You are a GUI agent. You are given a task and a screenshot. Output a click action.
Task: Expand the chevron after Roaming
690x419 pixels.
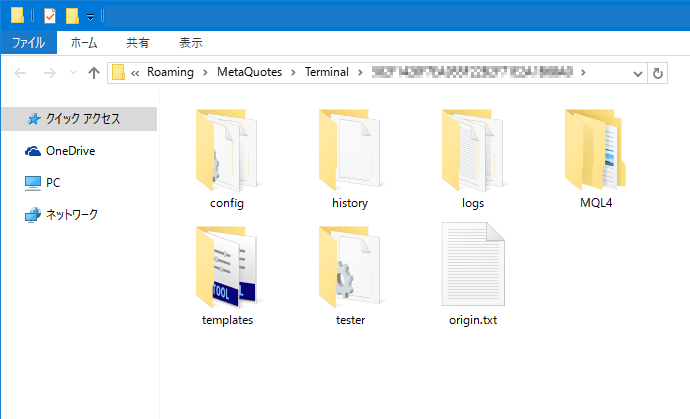[205, 73]
